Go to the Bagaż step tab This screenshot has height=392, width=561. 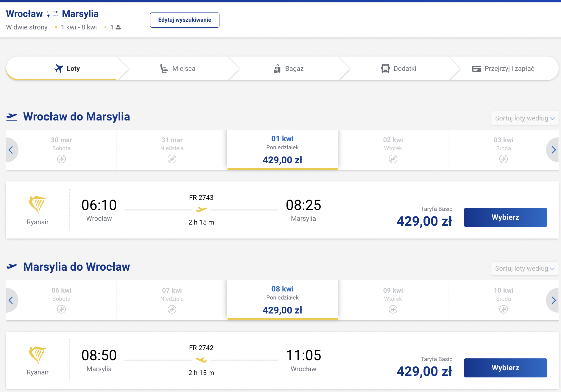(x=289, y=68)
